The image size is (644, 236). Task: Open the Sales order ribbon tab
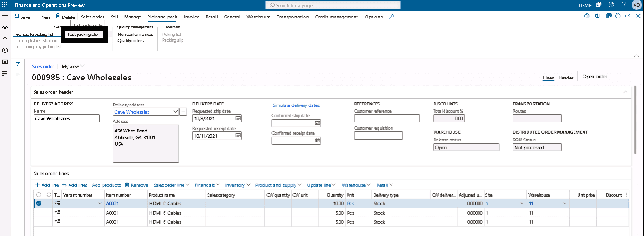(93, 17)
